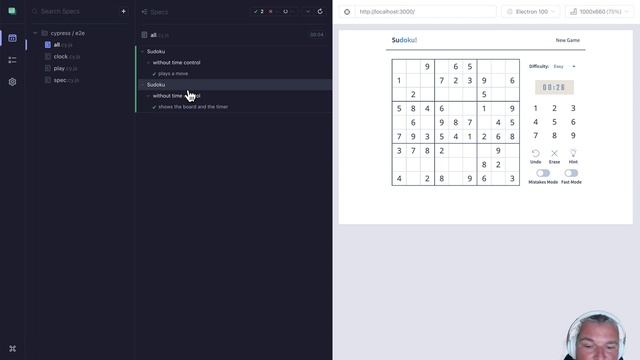This screenshot has height=360, width=640.
Task: Click the localhost:3000 URL bar
Action: click(x=425, y=12)
